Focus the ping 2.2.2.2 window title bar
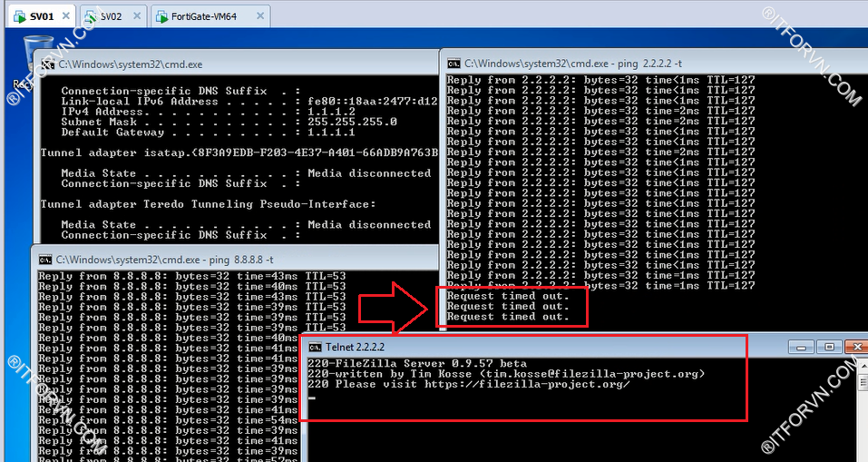Screen dimensions: 868x462 [635, 63]
